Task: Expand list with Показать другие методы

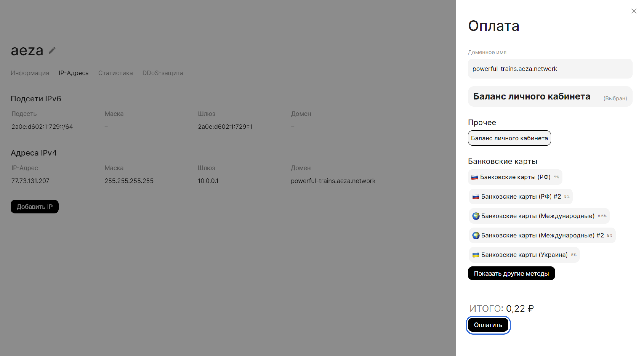Action: click(x=511, y=273)
